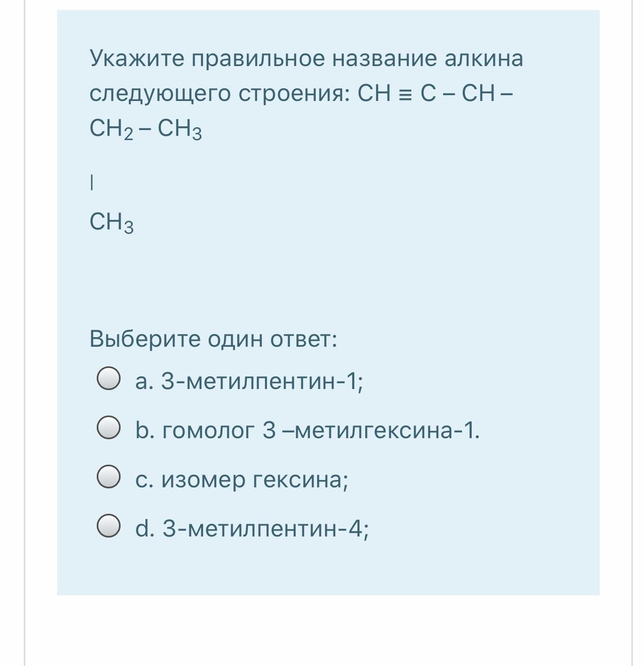The height and width of the screenshot is (666, 644).
Task: Click the answer letter "d." label
Action: coord(144,528)
